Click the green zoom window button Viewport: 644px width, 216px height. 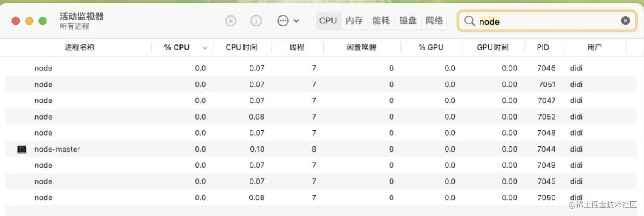pos(43,21)
